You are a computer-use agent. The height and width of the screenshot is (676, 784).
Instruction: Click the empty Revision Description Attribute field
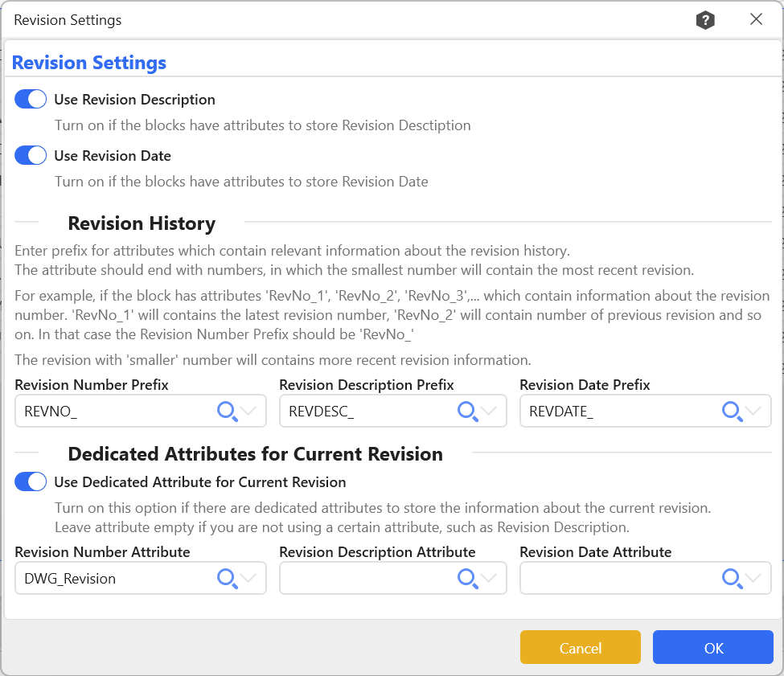[366, 578]
